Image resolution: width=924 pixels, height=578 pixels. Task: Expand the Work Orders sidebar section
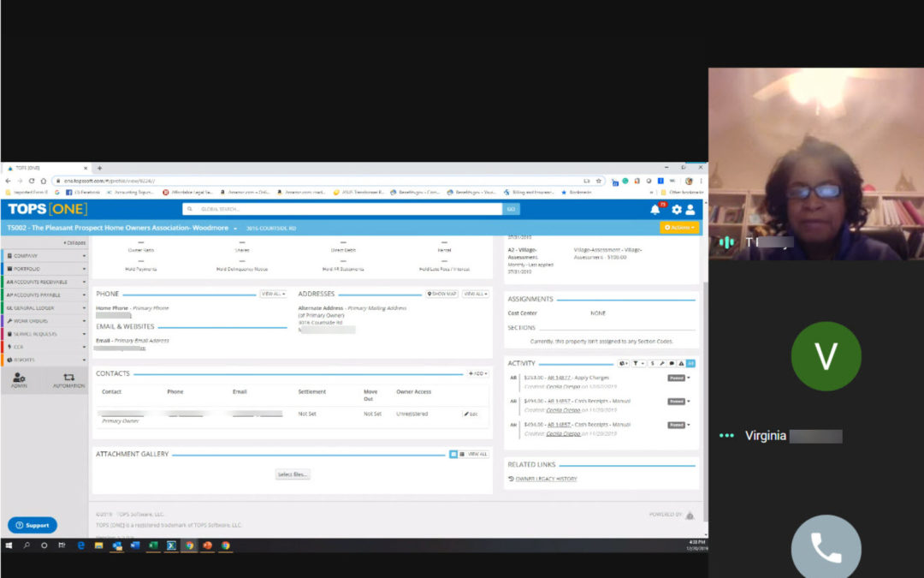point(44,320)
